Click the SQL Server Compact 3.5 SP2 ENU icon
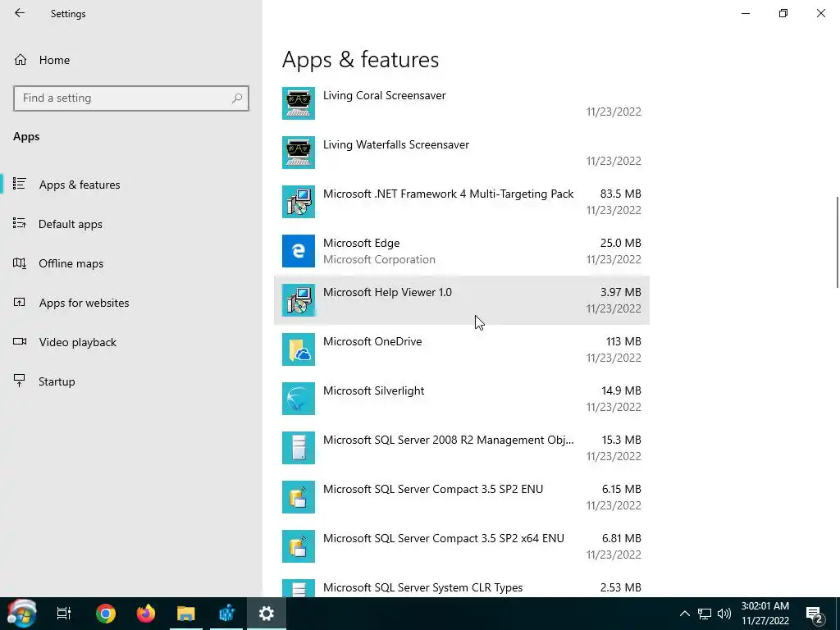The height and width of the screenshot is (630, 840). pos(299,497)
